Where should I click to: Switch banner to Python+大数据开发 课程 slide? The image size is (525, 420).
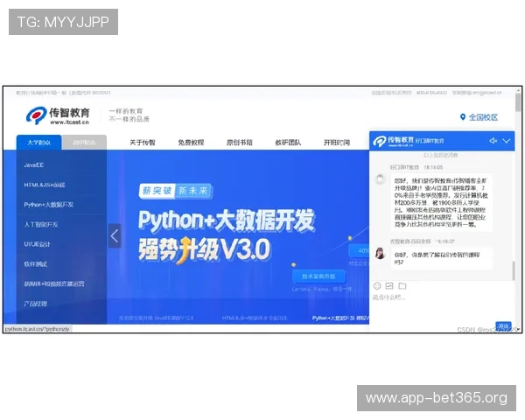pos(340,318)
